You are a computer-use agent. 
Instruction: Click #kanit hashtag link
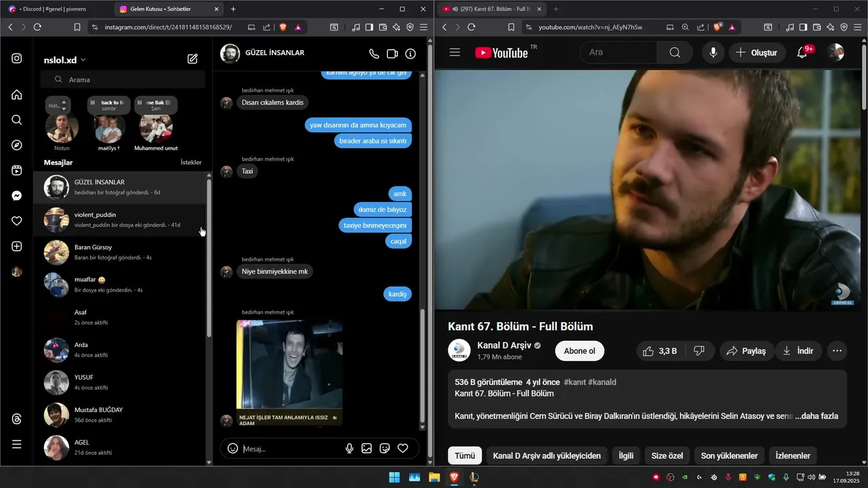(x=574, y=382)
